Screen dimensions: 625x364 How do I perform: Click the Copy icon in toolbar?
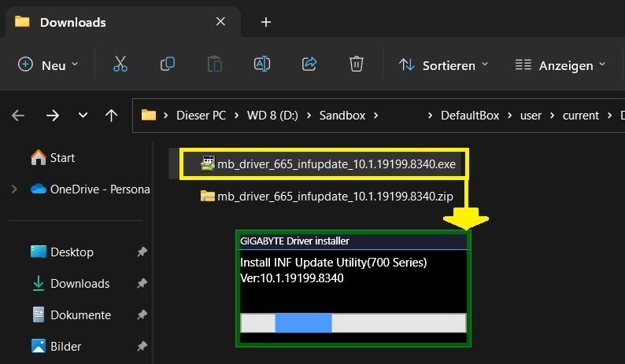click(168, 64)
